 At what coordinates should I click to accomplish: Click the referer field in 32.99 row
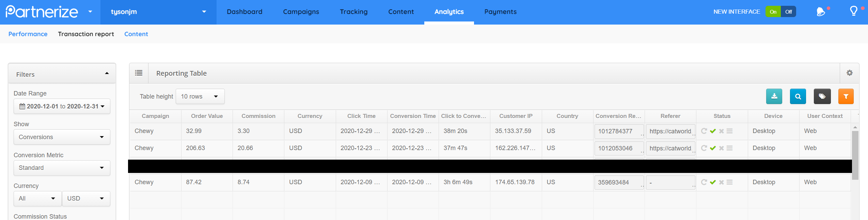point(670,131)
